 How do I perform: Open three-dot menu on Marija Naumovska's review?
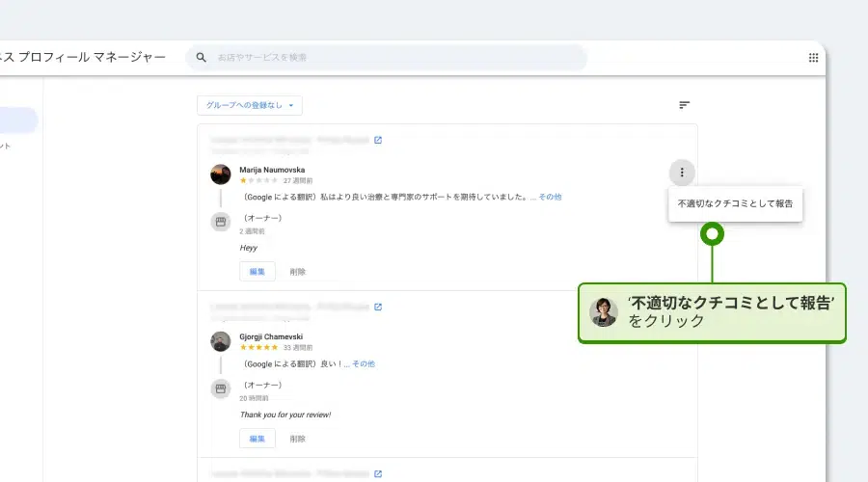coord(682,173)
